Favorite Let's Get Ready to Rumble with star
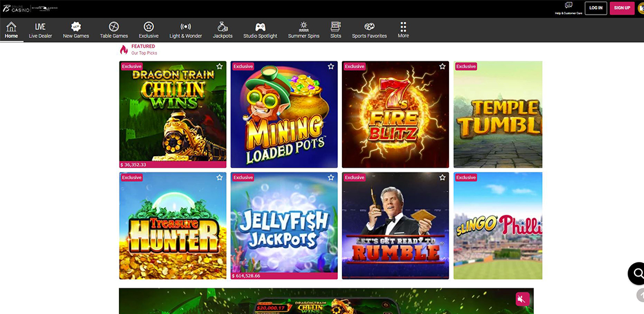Viewport: 644px width, 314px height. pyautogui.click(x=442, y=178)
